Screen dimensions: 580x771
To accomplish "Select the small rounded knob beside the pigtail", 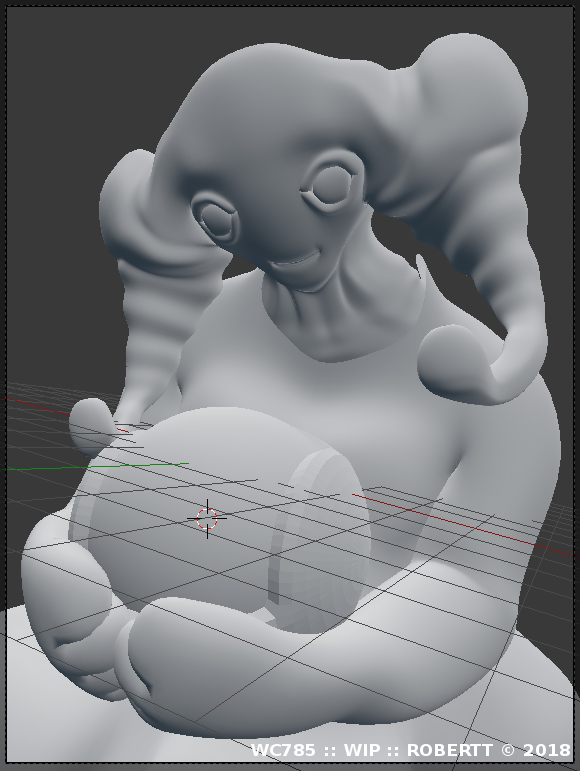I will click(x=92, y=425).
